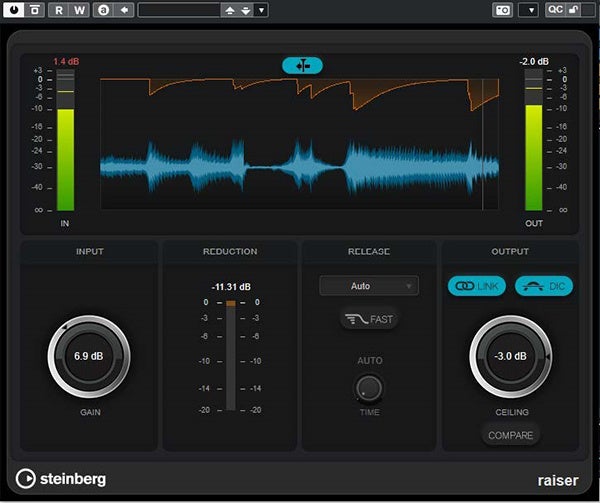600x503 pixels.
Task: Toggle the waveform display mode button
Action: pyautogui.click(x=302, y=65)
